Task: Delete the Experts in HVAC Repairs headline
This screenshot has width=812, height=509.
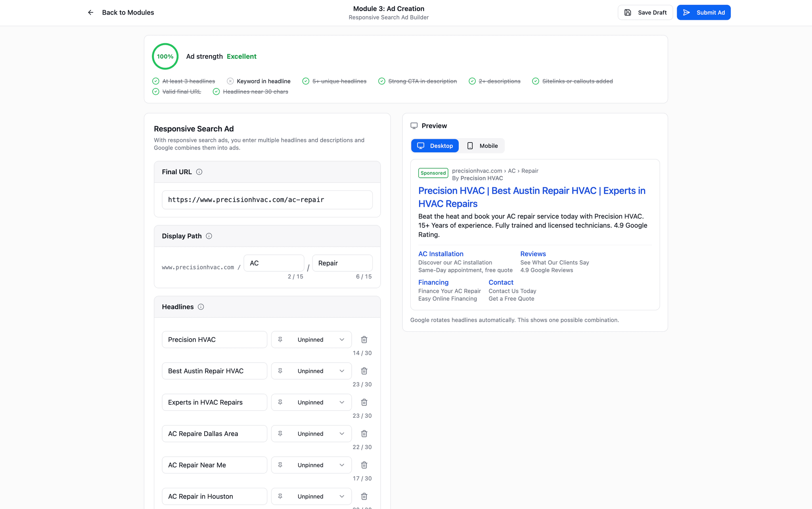Action: point(364,402)
